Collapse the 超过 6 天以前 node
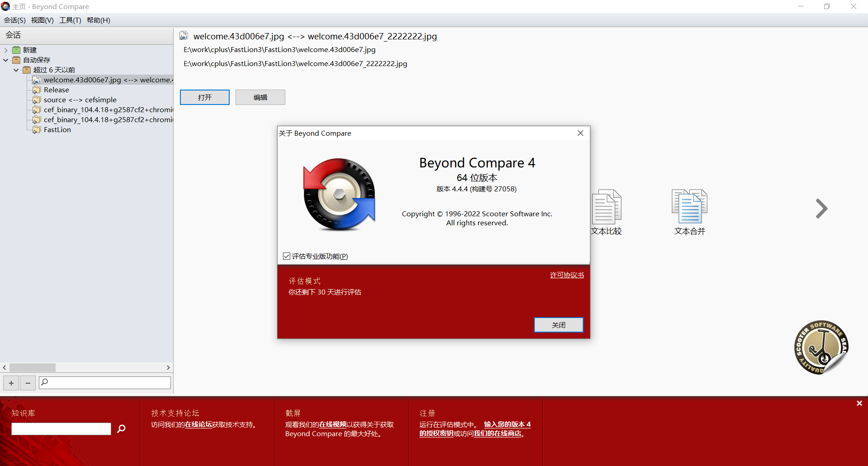Image resolution: width=868 pixels, height=466 pixels. [16, 70]
